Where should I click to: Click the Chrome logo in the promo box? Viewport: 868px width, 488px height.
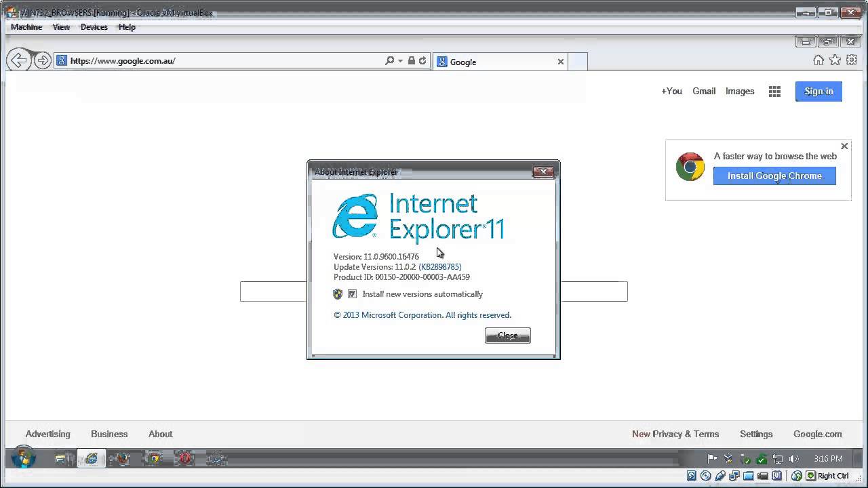coord(690,167)
